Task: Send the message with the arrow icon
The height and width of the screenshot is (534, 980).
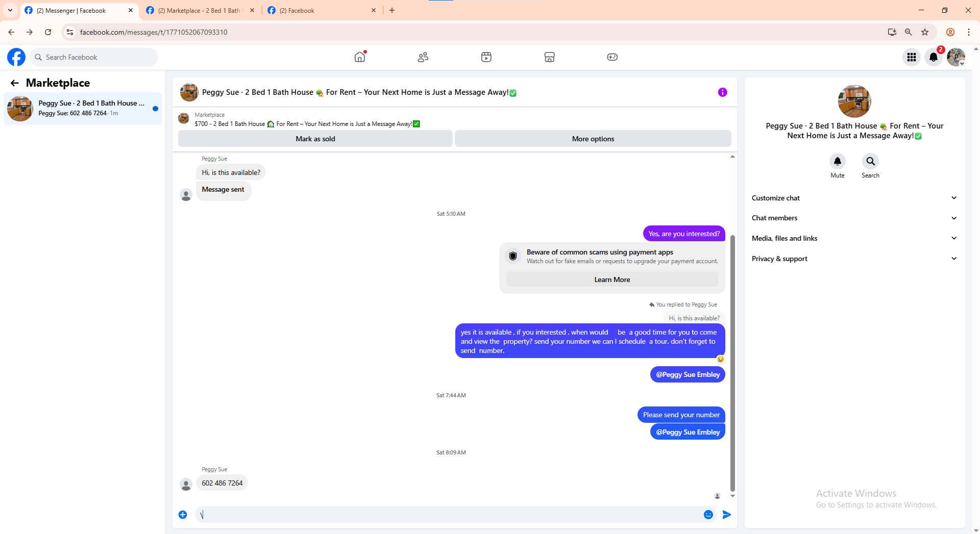Action: click(x=727, y=515)
